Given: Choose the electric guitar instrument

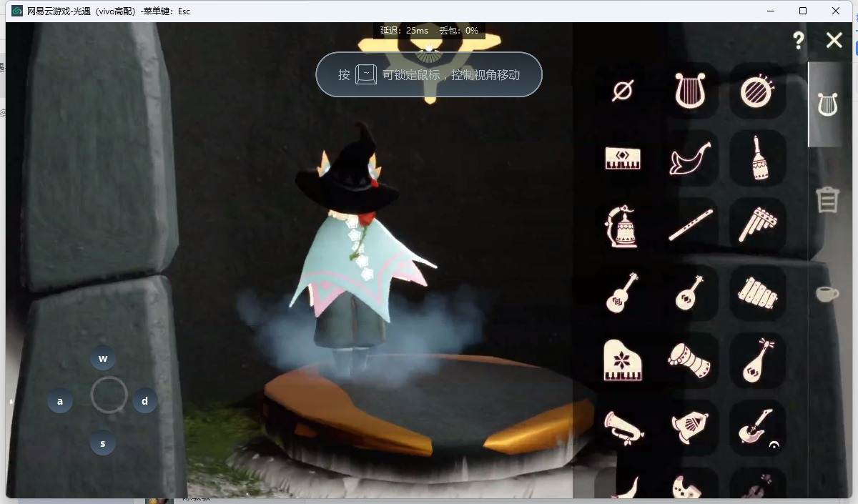Looking at the screenshot, I should 756,427.
